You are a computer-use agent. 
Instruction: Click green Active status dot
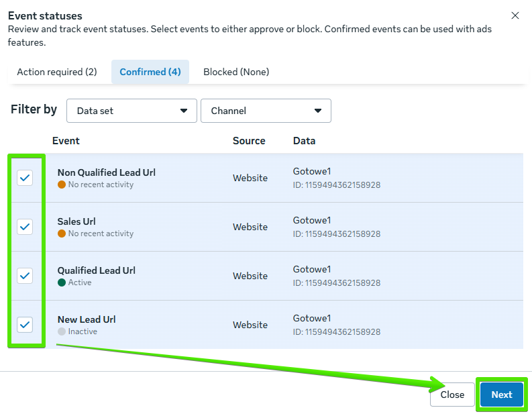coord(62,282)
